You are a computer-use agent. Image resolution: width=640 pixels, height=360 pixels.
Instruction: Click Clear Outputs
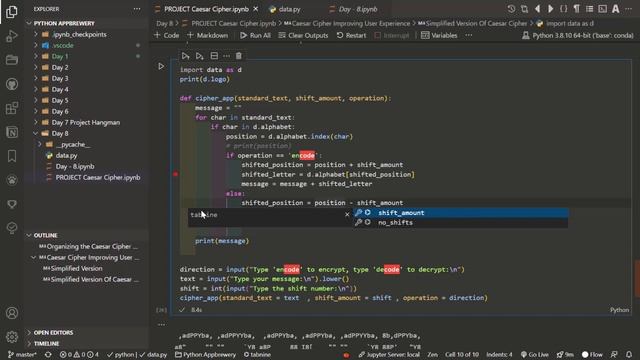click(303, 36)
